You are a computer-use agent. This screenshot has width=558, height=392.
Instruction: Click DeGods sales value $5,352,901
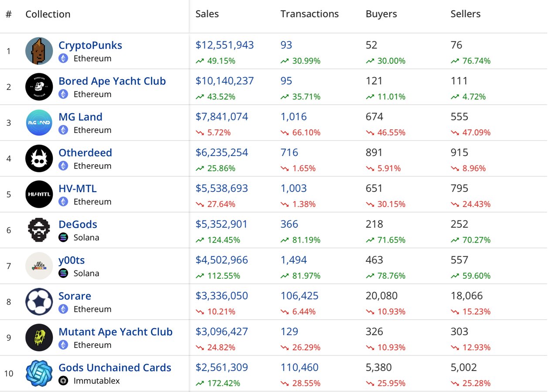pyautogui.click(x=221, y=224)
